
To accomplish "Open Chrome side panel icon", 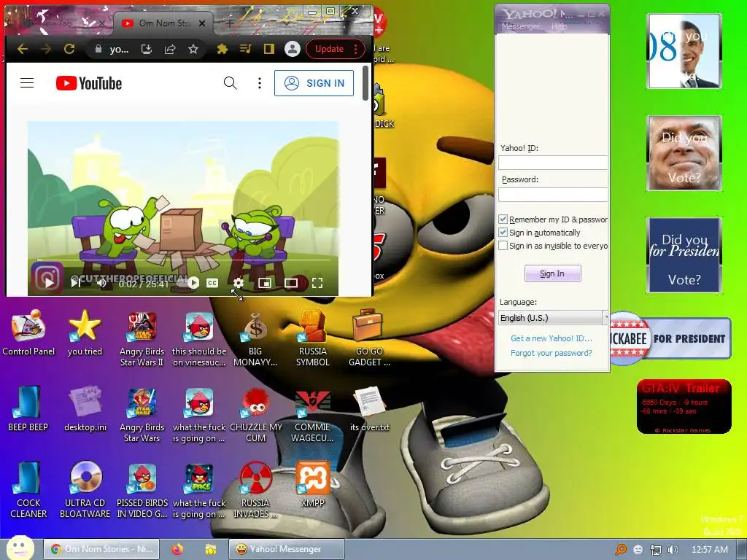I will (268, 49).
